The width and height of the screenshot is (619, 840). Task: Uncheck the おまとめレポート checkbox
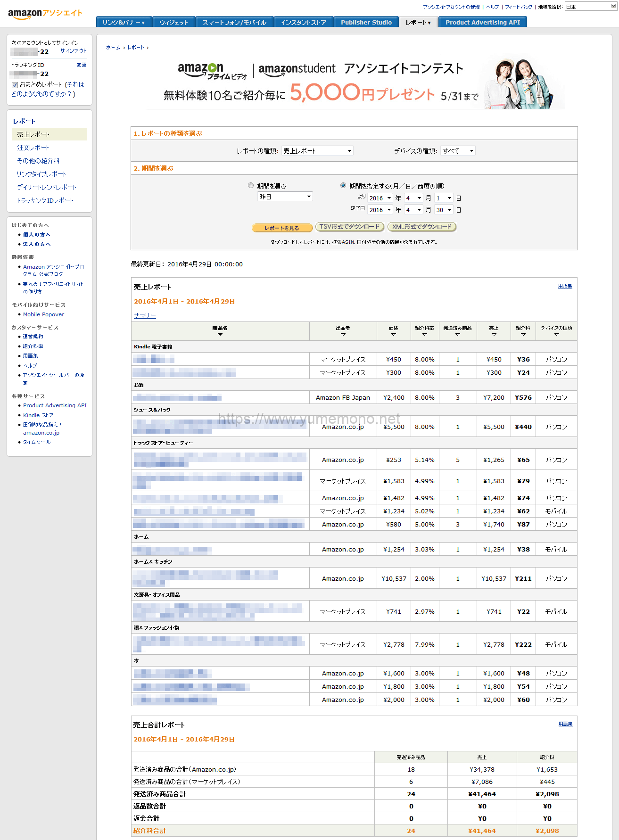tap(15, 85)
